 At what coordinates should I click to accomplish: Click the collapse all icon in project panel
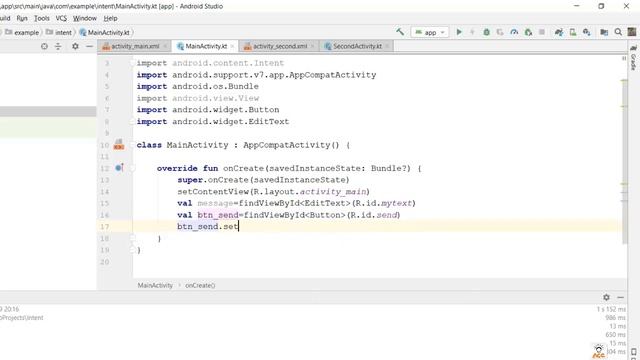58,47
